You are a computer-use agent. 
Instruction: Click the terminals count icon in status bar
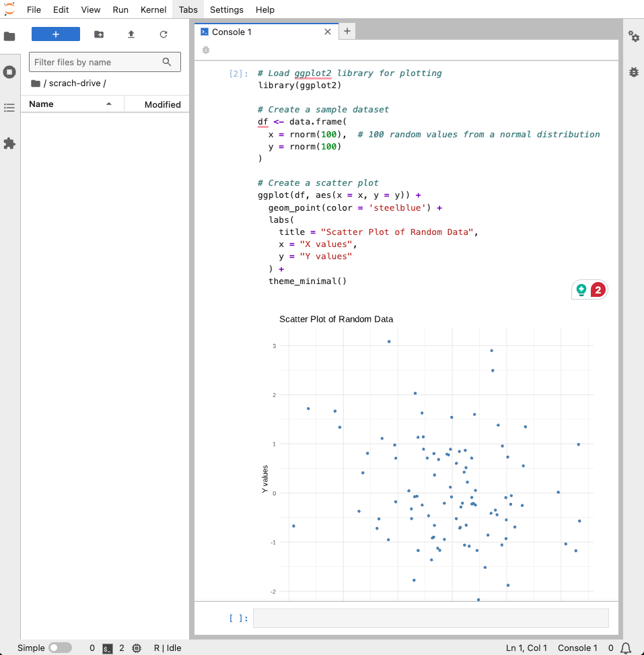tap(108, 648)
